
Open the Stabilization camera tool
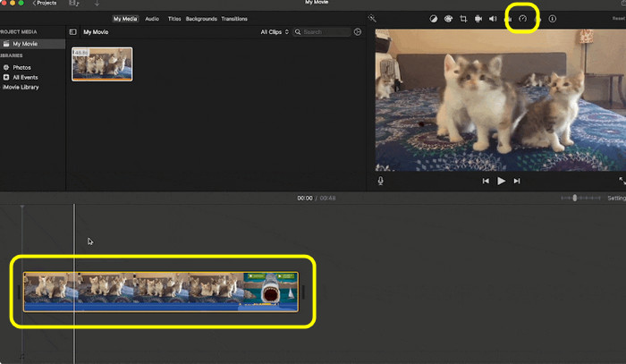click(478, 19)
